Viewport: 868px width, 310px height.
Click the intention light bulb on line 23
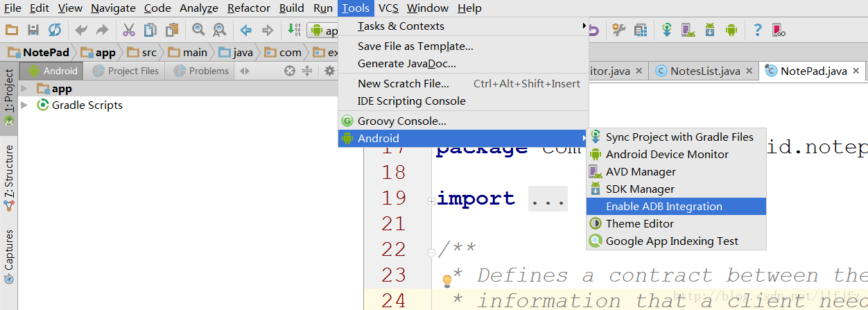point(447,280)
